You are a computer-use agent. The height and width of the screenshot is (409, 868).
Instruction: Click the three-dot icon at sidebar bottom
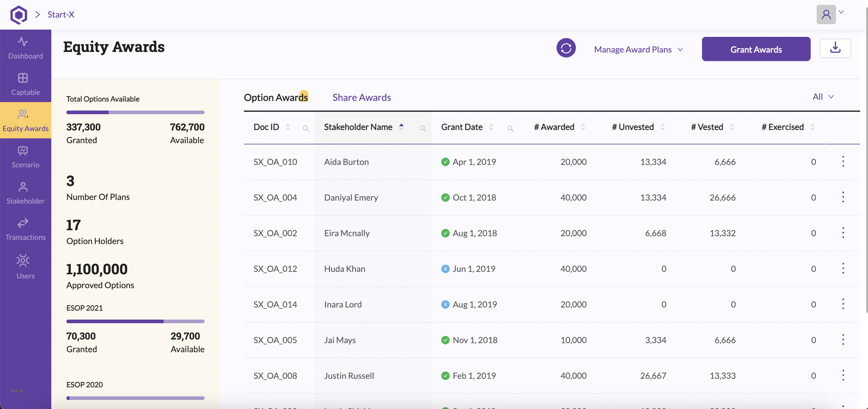(17, 391)
